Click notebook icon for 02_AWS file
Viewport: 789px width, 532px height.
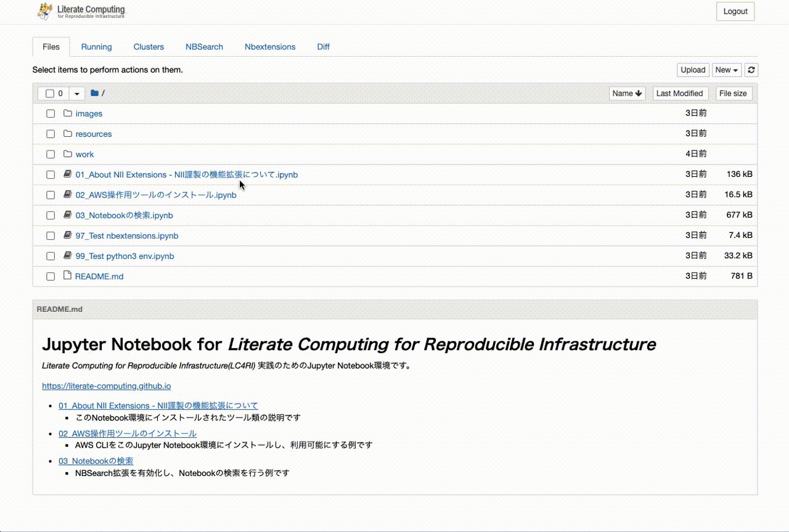[68, 195]
